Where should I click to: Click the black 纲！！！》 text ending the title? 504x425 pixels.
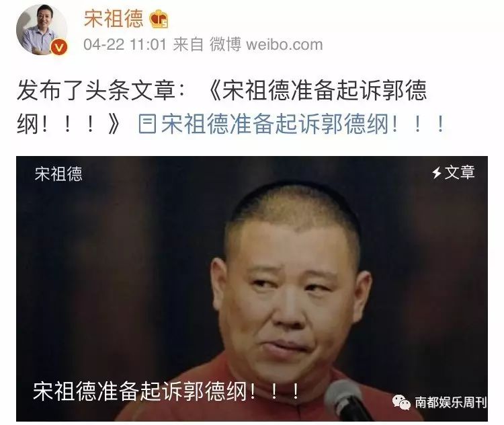tap(69, 124)
